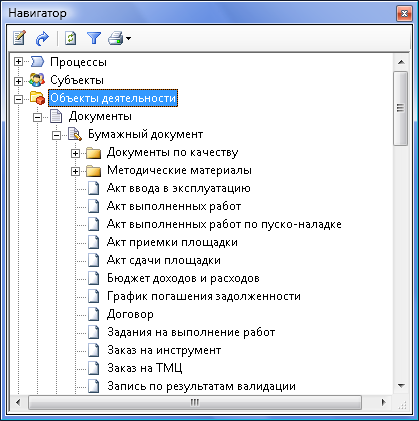Select the Договор document item
This screenshot has width=419, height=421.
point(130,314)
